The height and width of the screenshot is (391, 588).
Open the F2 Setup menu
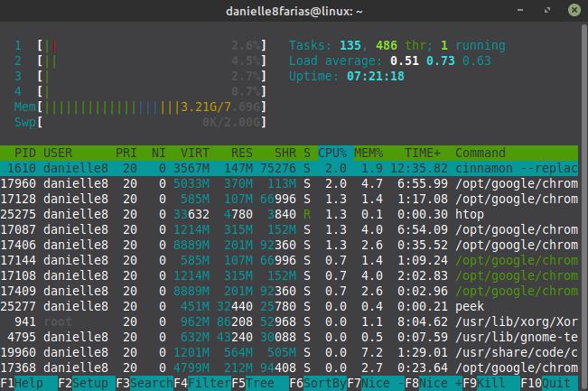[87, 383]
